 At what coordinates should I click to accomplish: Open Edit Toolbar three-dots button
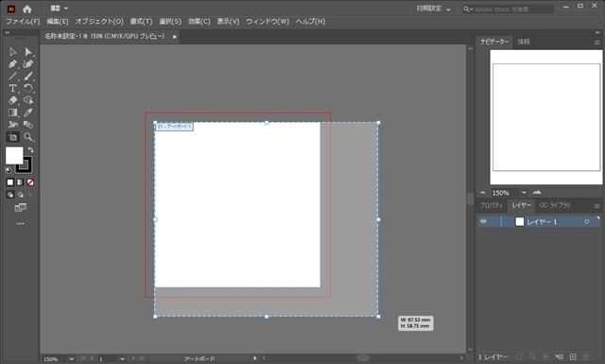[x=21, y=223]
